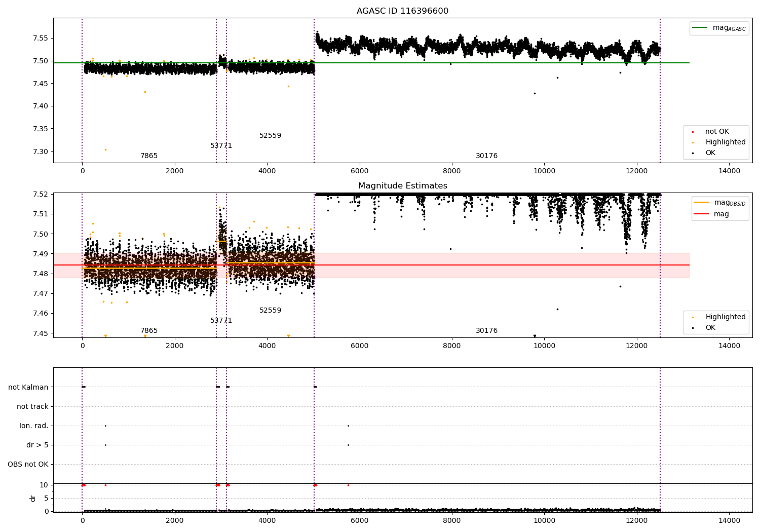760x532 pixels.
Task: Click the rotated 'dr' axis label
Action: click(x=33, y=498)
